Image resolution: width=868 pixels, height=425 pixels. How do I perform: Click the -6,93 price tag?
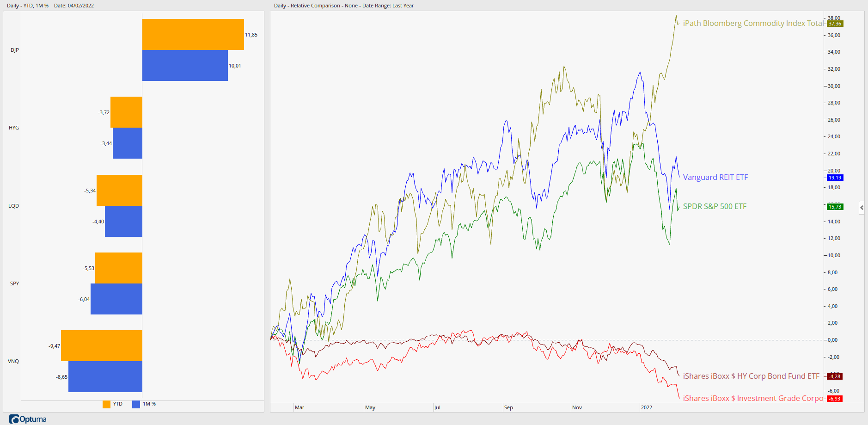[x=835, y=399]
